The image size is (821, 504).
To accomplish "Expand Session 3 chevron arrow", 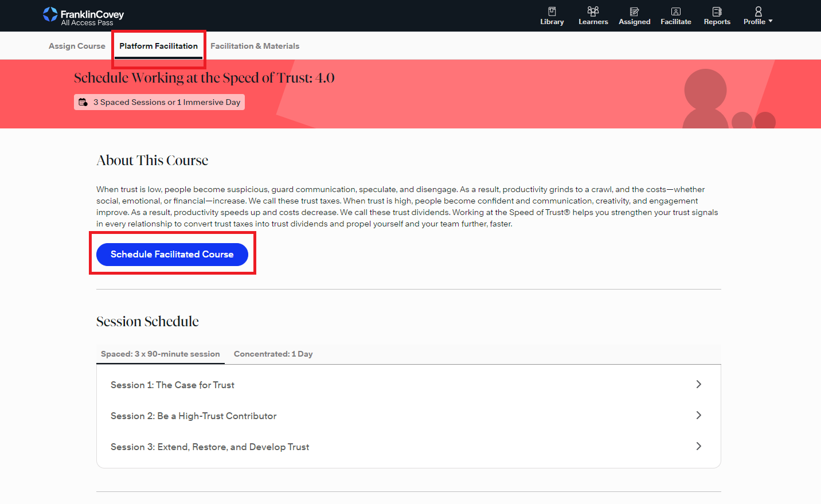I will click(698, 446).
